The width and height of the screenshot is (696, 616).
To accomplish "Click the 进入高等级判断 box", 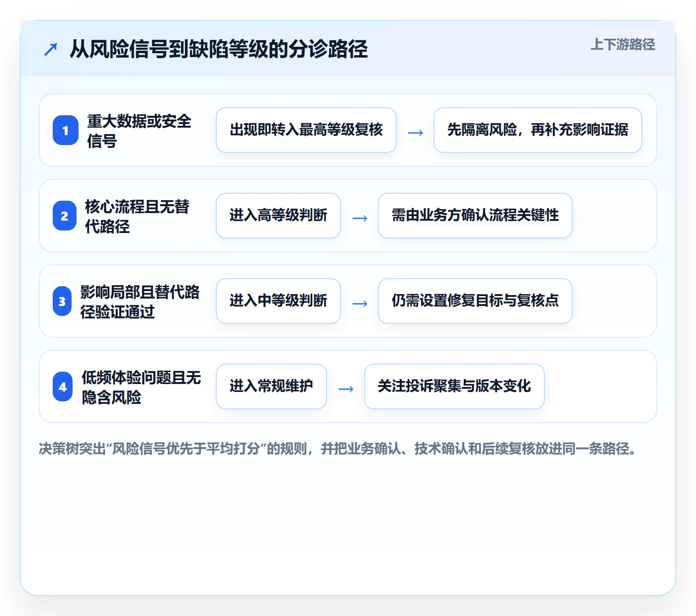I will (278, 216).
